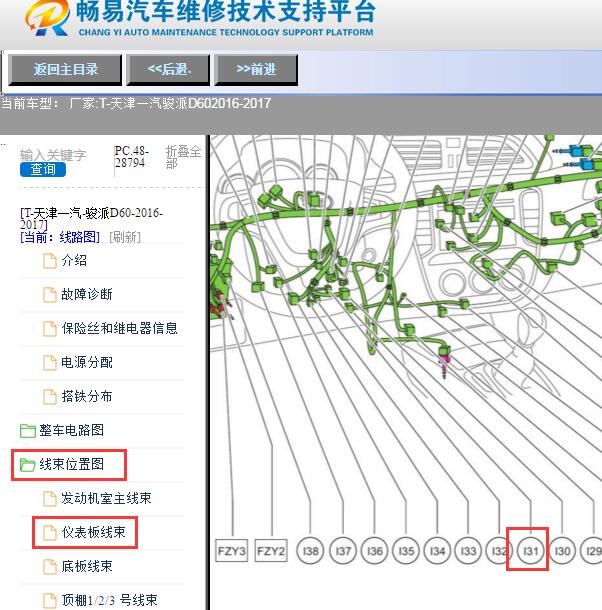Click the 仪表板线束 page icon

49,533
